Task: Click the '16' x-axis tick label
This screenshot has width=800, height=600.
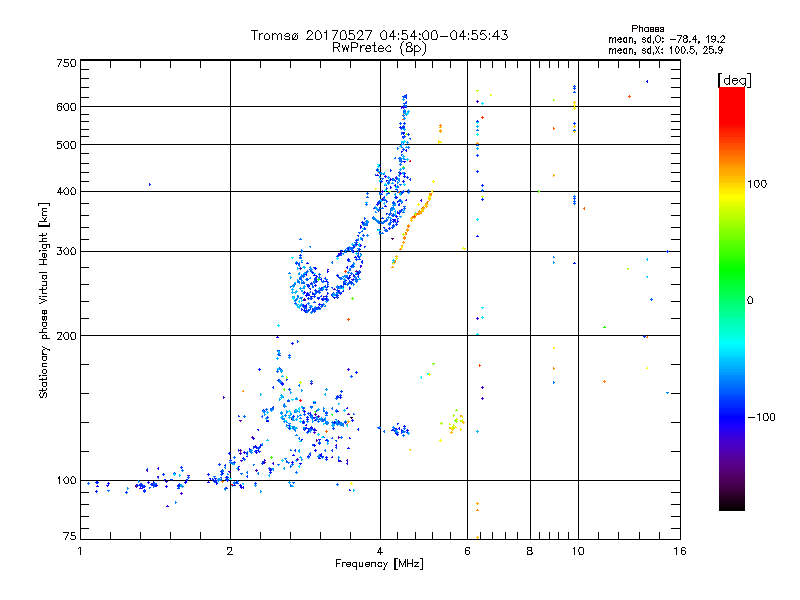Action: 680,551
